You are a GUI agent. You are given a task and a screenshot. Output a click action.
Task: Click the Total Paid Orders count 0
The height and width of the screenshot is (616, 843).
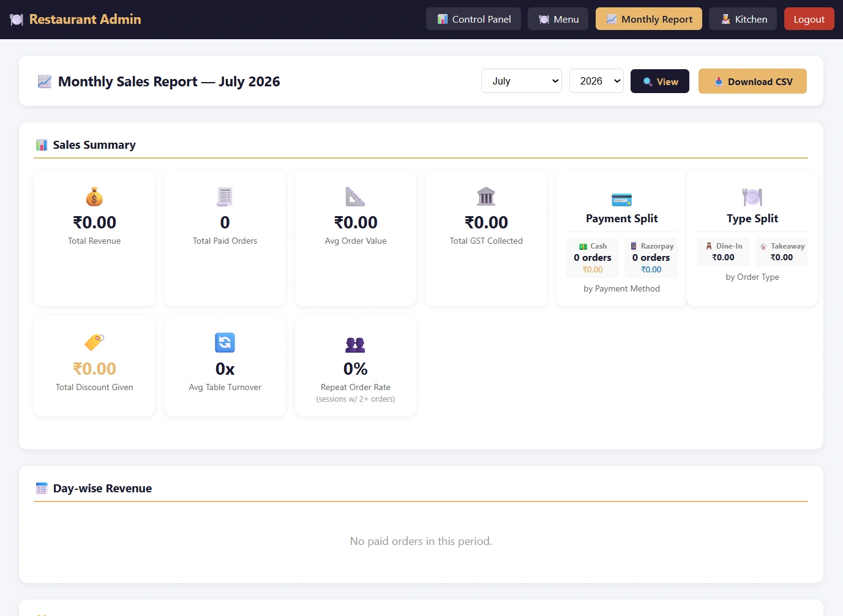click(x=225, y=222)
